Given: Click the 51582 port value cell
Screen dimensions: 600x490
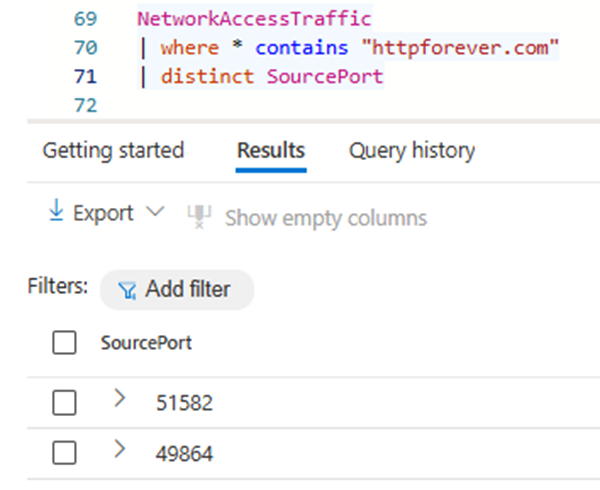Looking at the screenshot, I should (184, 403).
